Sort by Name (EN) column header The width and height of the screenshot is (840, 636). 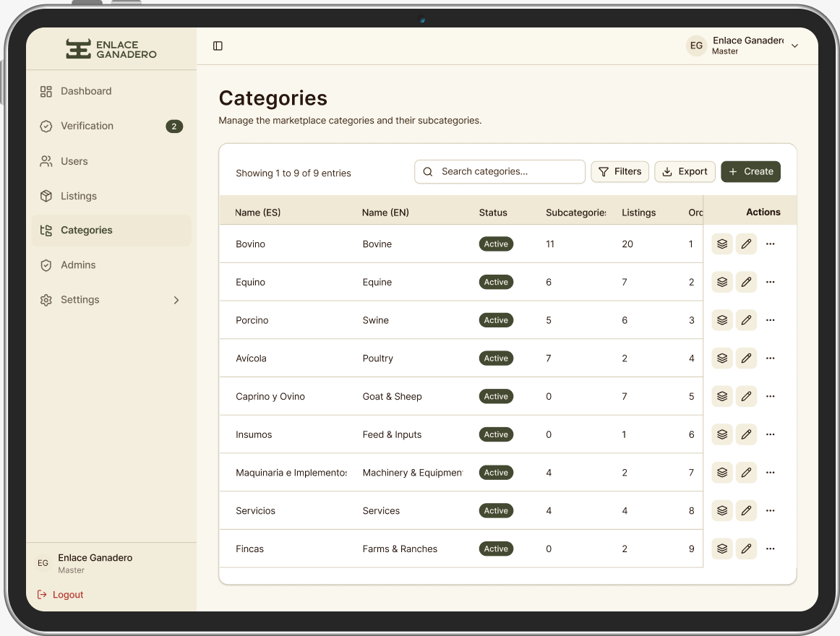pyautogui.click(x=385, y=212)
